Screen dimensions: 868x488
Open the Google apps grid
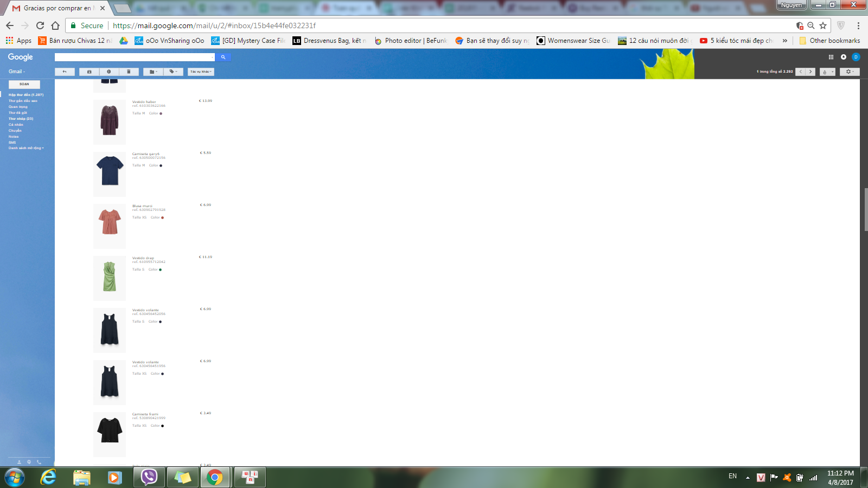831,57
